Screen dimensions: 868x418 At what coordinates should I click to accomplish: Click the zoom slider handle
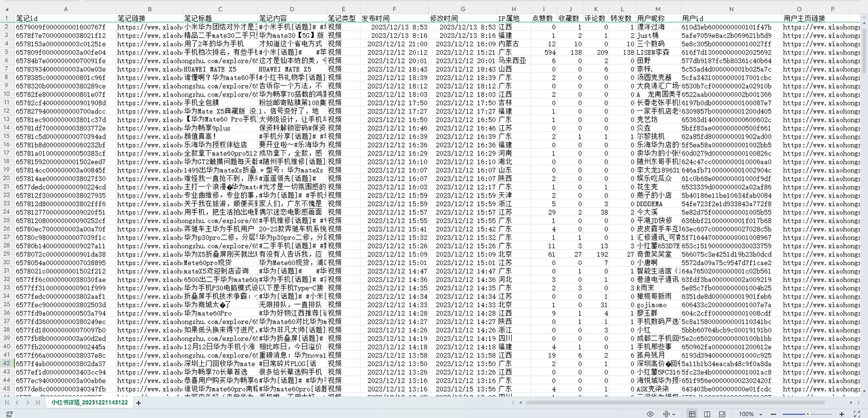pyautogui.click(x=808, y=414)
